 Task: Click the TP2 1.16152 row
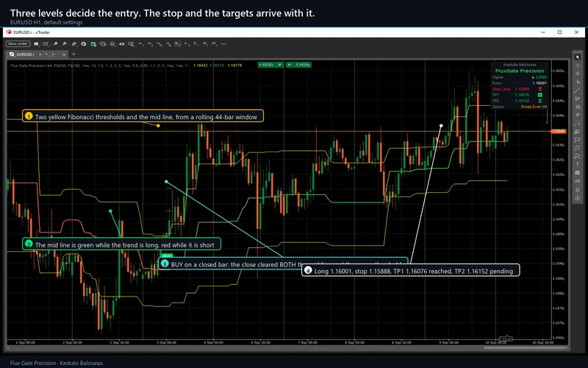pyautogui.click(x=520, y=101)
